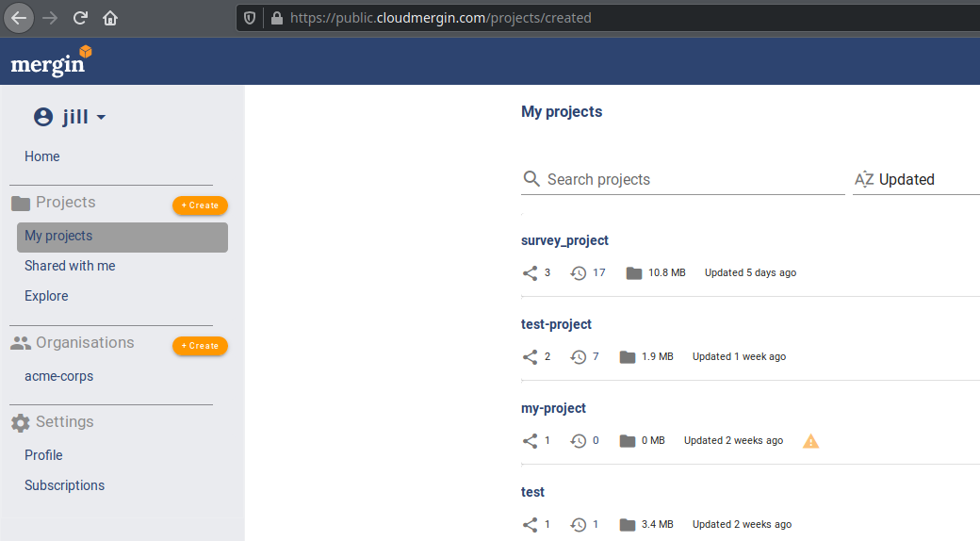Click the username jill in sidebar
Image resolution: width=980 pixels, height=541 pixels.
point(75,117)
